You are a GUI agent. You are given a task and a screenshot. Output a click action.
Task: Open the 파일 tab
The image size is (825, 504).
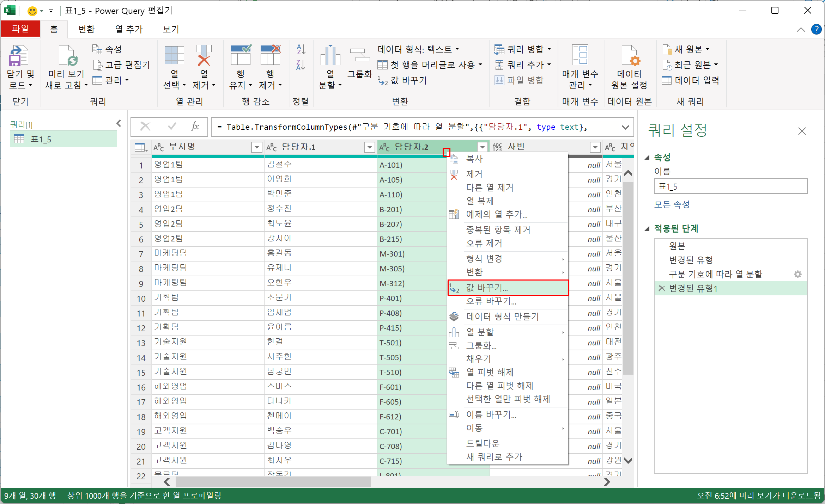click(20, 29)
